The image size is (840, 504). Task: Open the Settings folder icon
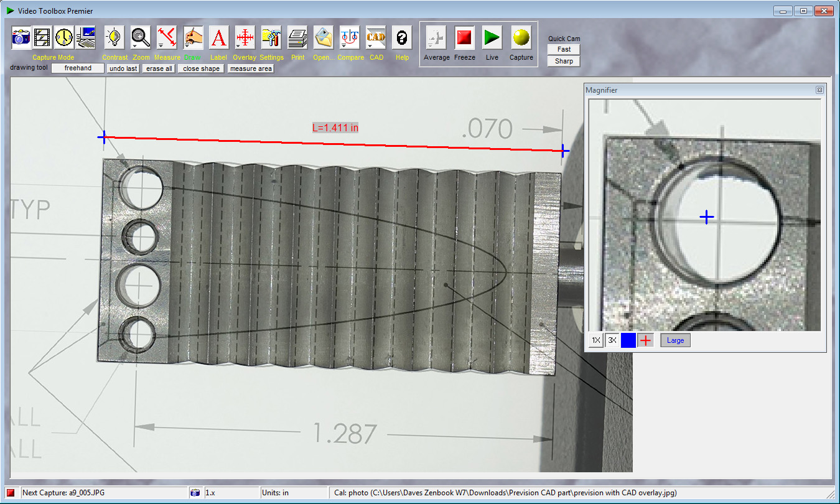(x=271, y=38)
